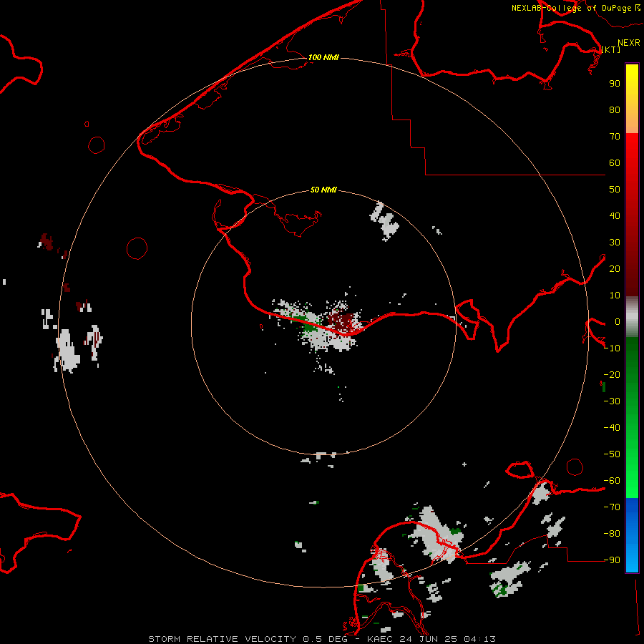The height and width of the screenshot is (644, 644).
Task: Select the 10 value on velocity scale
Action: coord(615,296)
